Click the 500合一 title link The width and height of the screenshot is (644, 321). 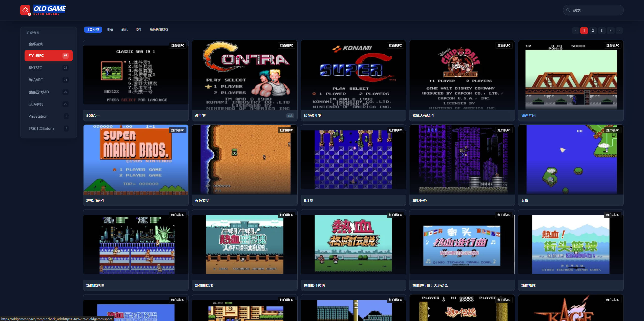pos(93,116)
